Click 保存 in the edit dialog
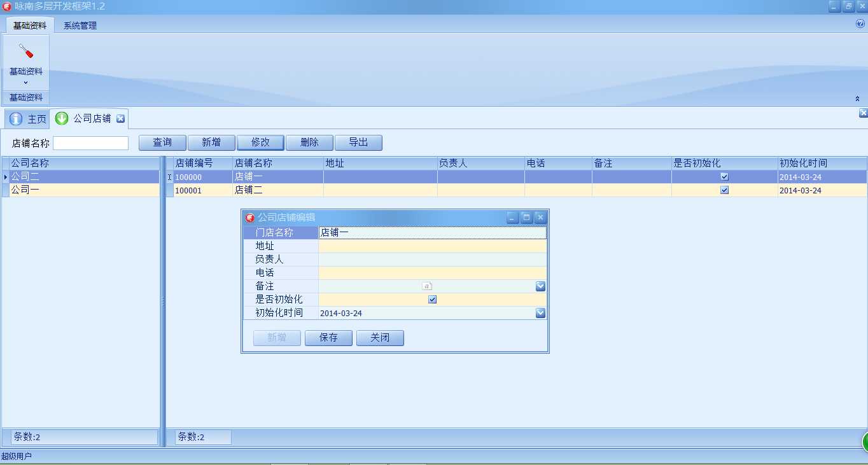The image size is (868, 465). coord(328,338)
